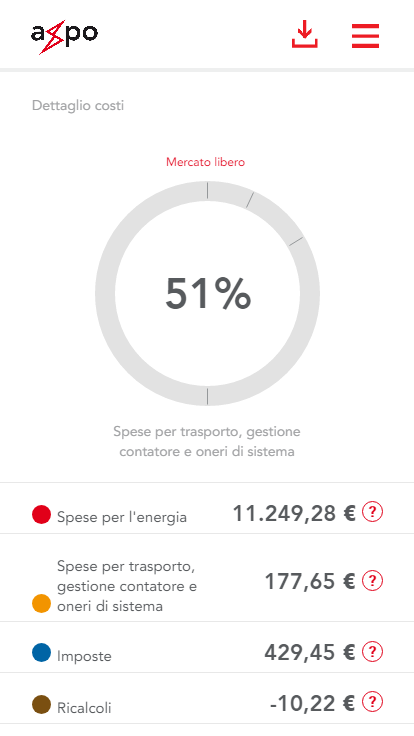
Task: Click the -10,22 € amount
Action: [313, 703]
